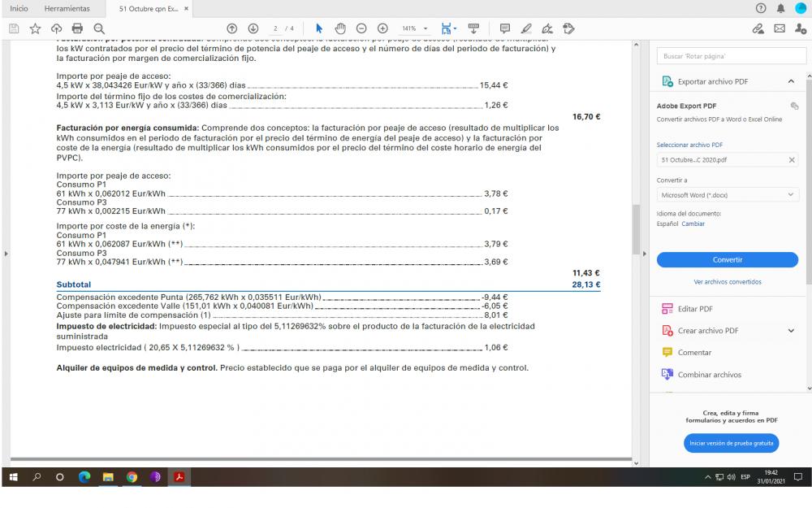812x508 pixels.
Task: Add a sticky note comment
Action: point(505,28)
